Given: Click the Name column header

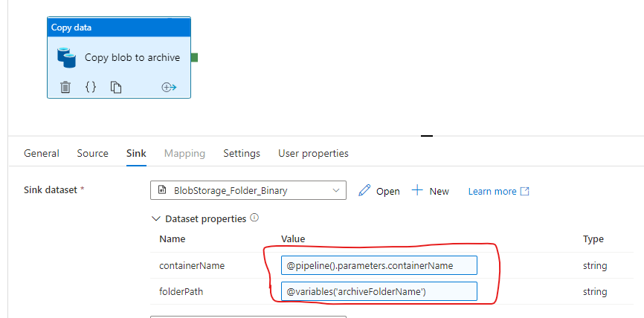Looking at the screenshot, I should click(172, 238).
